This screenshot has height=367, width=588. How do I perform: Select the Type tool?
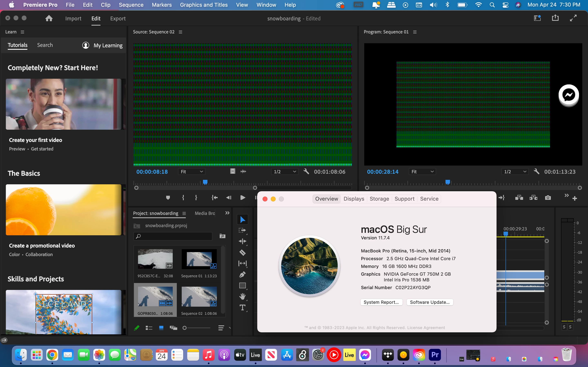pos(242,307)
